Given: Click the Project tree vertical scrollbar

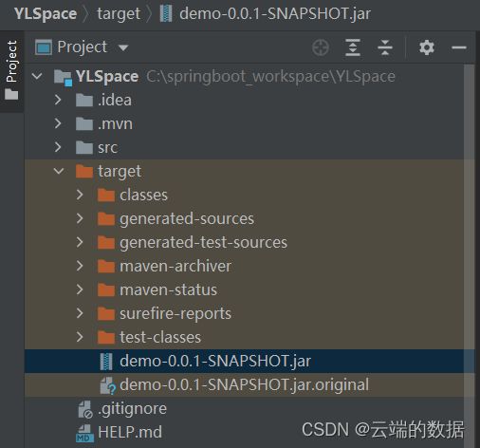Looking at the screenshot, I should (469, 255).
